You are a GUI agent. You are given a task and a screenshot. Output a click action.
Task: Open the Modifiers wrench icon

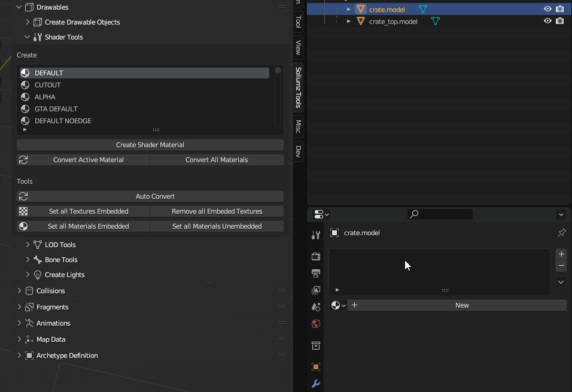point(316,384)
